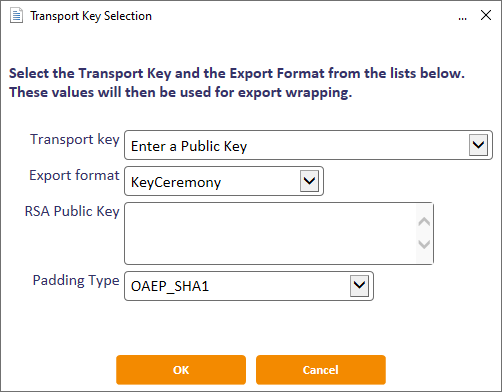Image resolution: width=502 pixels, height=392 pixels.
Task: Expand the Export format dropdown arrow
Action: 309,181
